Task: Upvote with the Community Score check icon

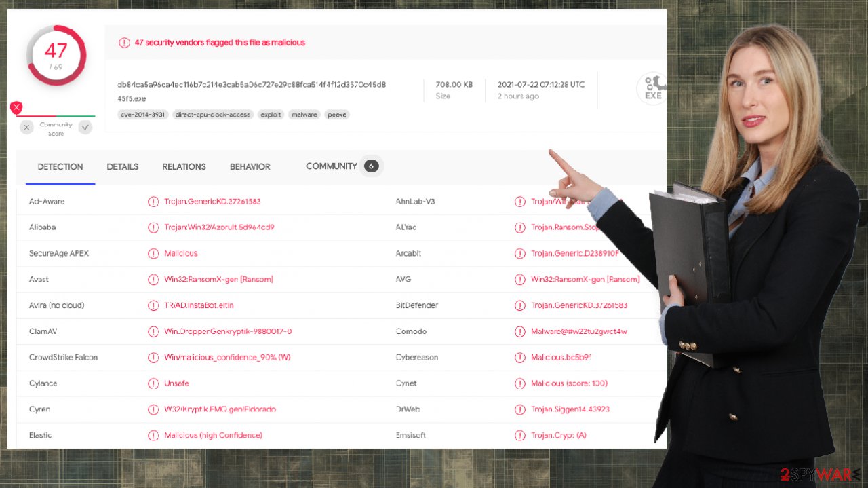Action: tap(85, 127)
